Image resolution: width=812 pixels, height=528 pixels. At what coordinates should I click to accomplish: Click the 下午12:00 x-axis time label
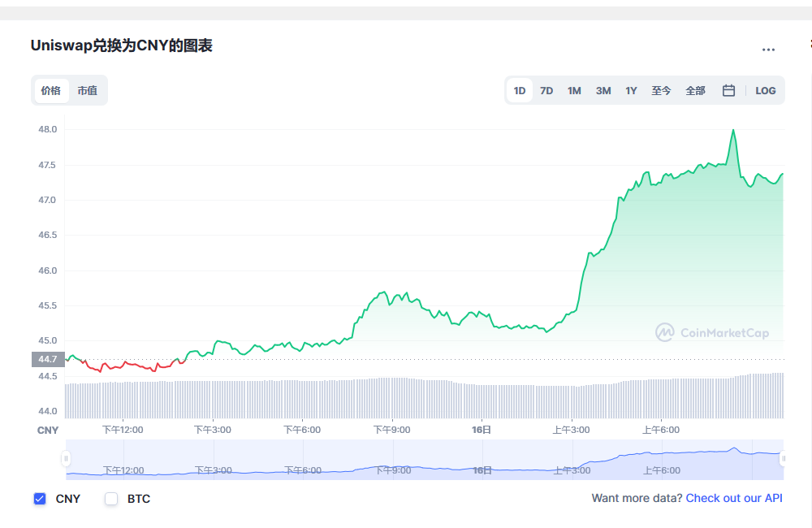point(123,430)
